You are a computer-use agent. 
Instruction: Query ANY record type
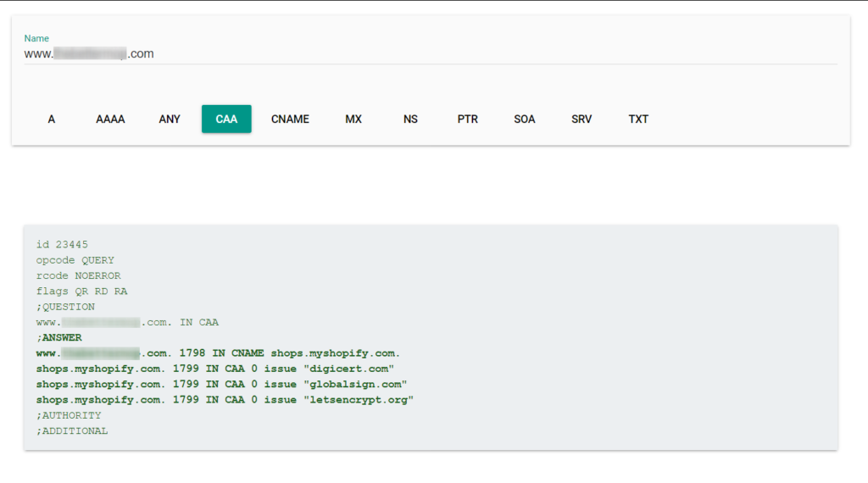pos(170,119)
